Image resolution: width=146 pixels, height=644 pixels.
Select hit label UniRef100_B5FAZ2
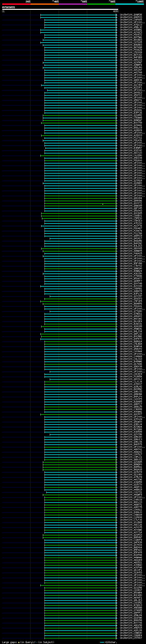point(131,550)
